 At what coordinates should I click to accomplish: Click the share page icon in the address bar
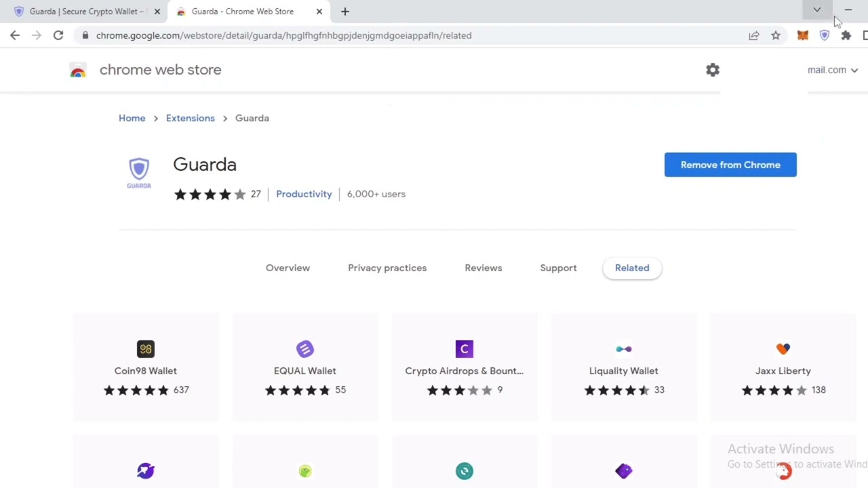tap(754, 35)
